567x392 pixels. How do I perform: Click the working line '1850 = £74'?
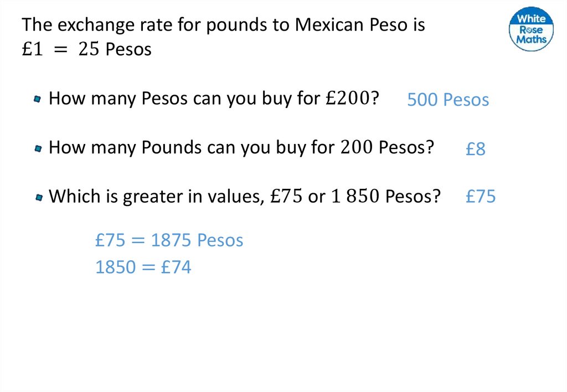(x=143, y=267)
